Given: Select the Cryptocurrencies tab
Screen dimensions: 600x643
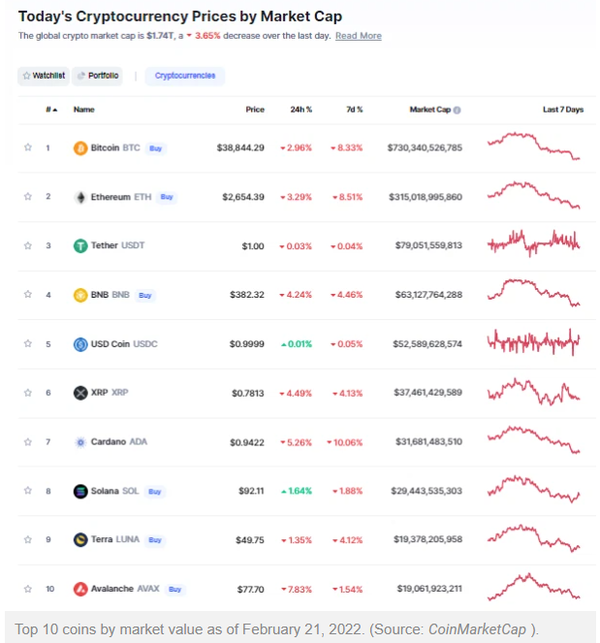Looking at the screenshot, I should point(185,76).
